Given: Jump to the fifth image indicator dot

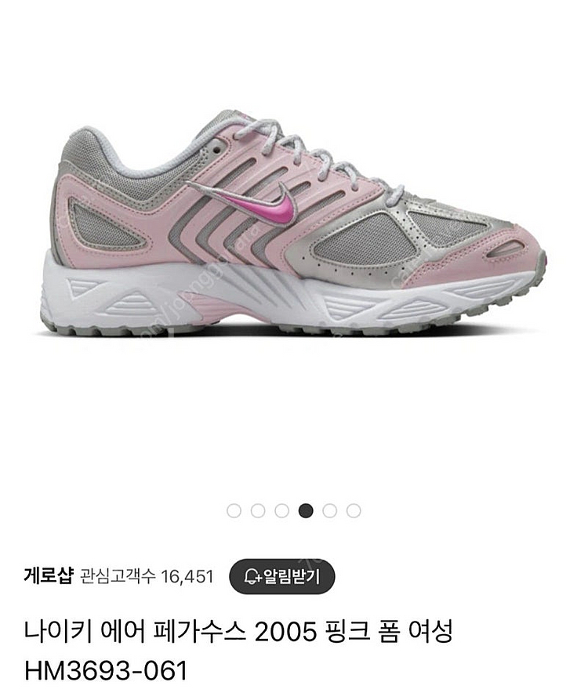Looking at the screenshot, I should click(329, 510).
